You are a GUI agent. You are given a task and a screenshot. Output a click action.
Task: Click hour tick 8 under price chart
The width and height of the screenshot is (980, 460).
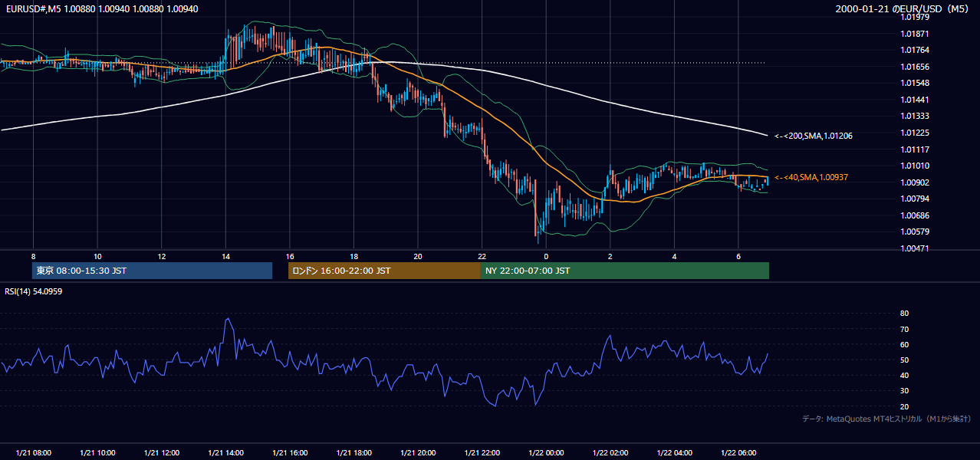pos(33,256)
